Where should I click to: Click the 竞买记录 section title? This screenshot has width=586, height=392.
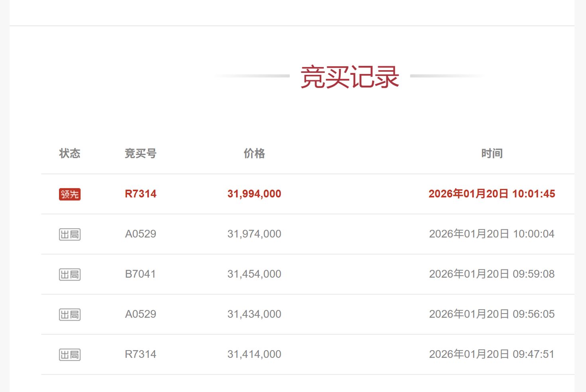tap(350, 77)
